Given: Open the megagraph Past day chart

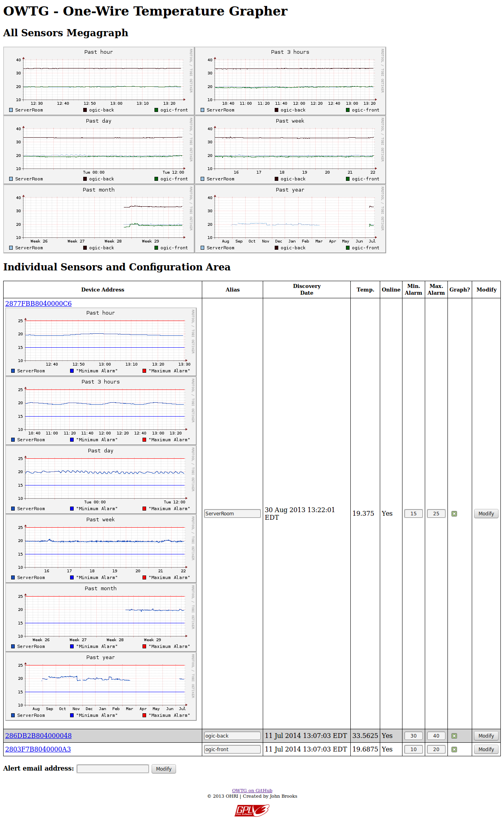Looking at the screenshot, I should (x=99, y=150).
